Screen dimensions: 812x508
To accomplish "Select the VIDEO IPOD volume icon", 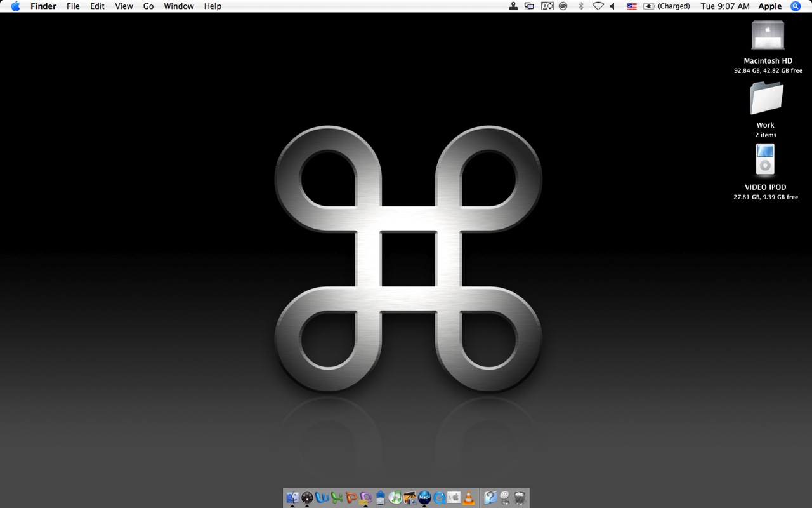I will [x=766, y=160].
